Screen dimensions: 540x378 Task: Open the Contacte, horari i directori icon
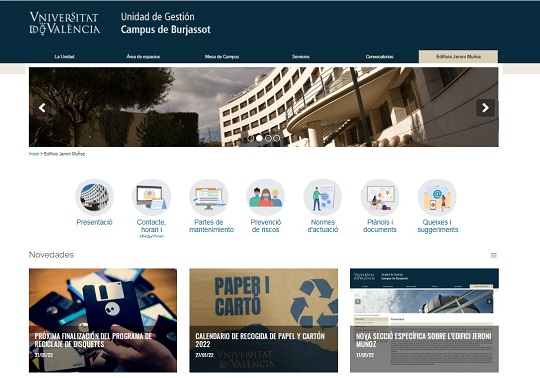pyautogui.click(x=152, y=197)
